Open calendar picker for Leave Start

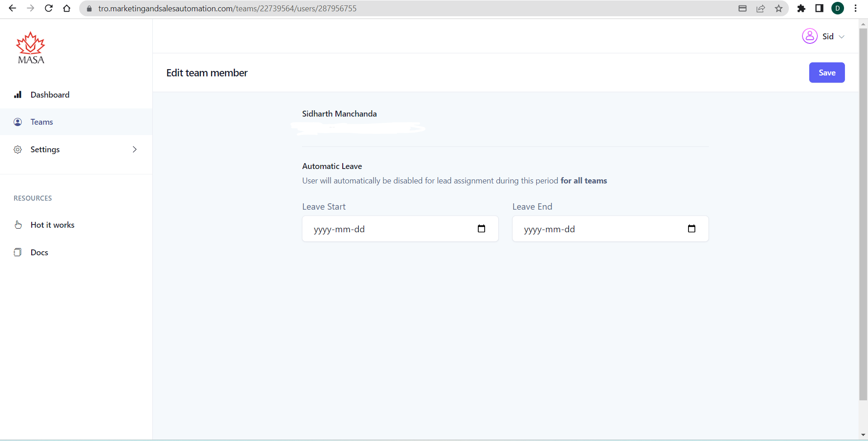tap(481, 229)
